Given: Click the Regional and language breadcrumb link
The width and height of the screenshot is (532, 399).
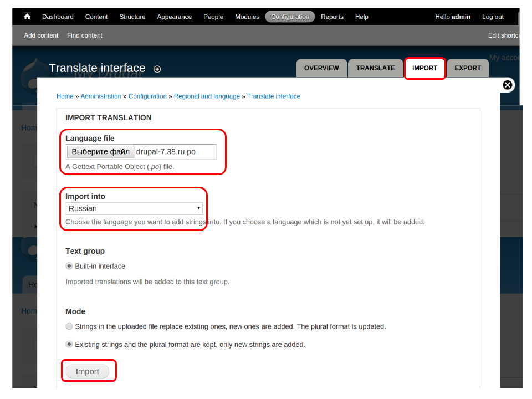Looking at the screenshot, I should coord(207,96).
